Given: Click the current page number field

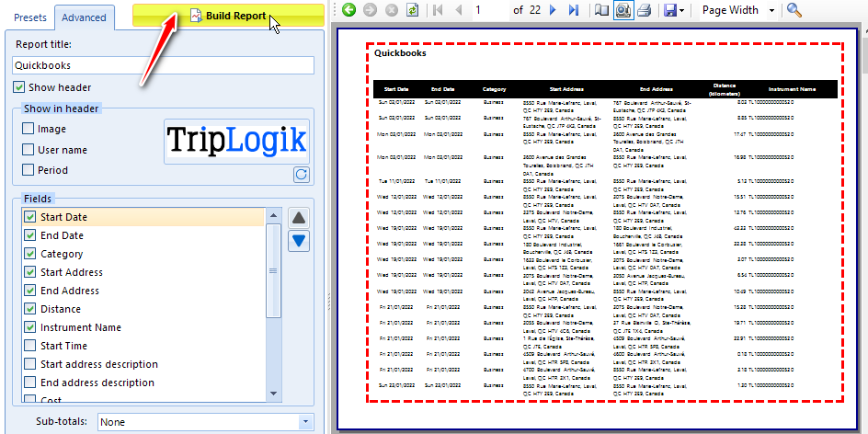Looking at the screenshot, I should tap(491, 10).
